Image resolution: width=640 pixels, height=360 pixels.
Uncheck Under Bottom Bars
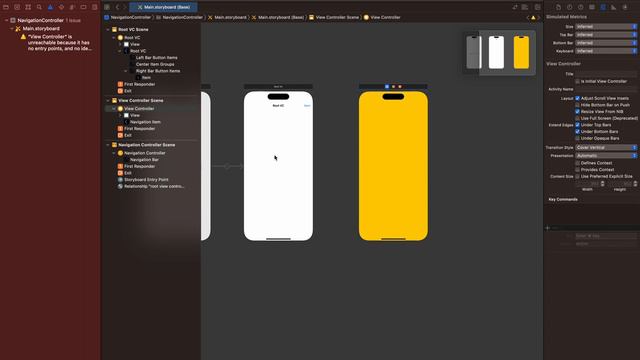coord(577,131)
